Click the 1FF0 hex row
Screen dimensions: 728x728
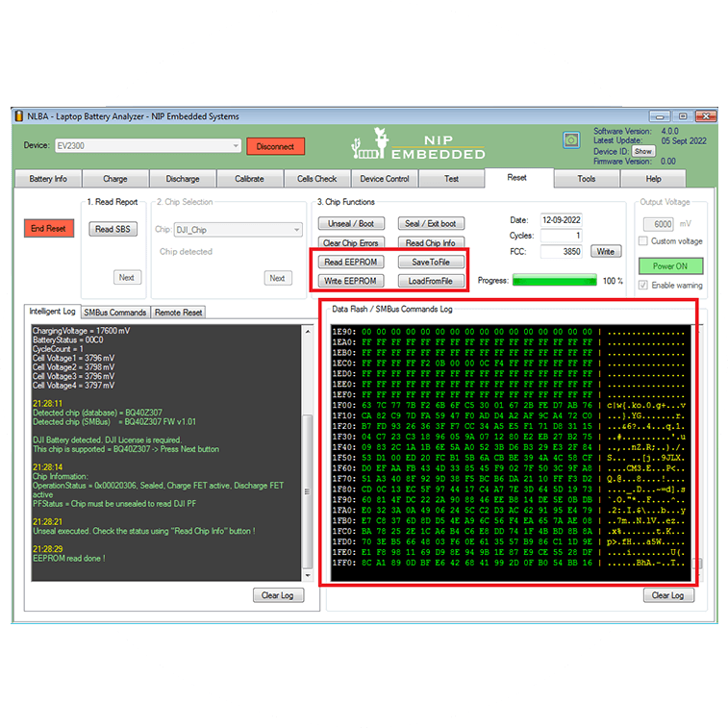tap(509, 563)
